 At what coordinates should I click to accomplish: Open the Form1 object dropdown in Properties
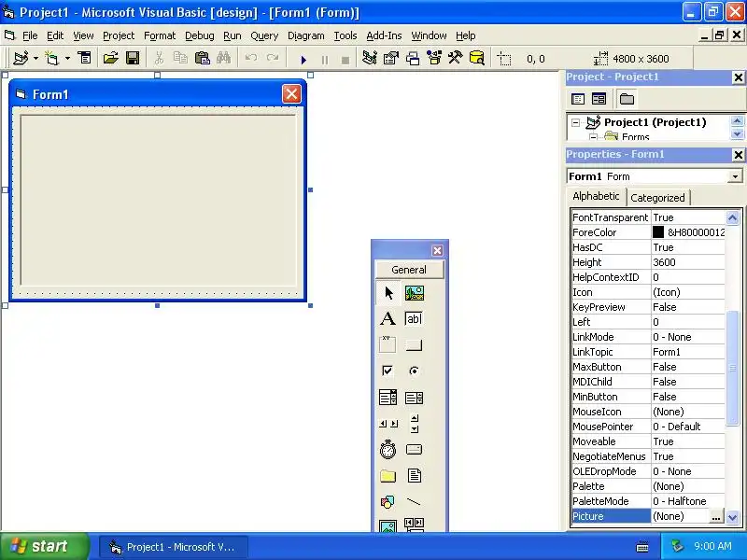(735, 176)
